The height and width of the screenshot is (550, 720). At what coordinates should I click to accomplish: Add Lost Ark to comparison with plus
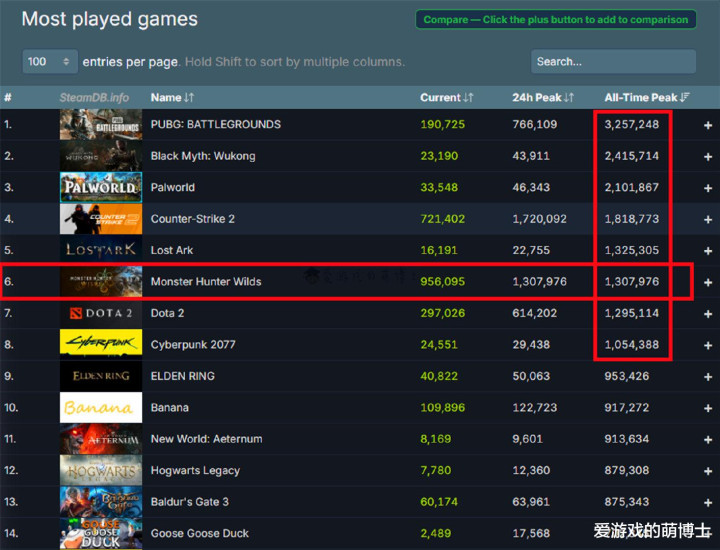708,251
